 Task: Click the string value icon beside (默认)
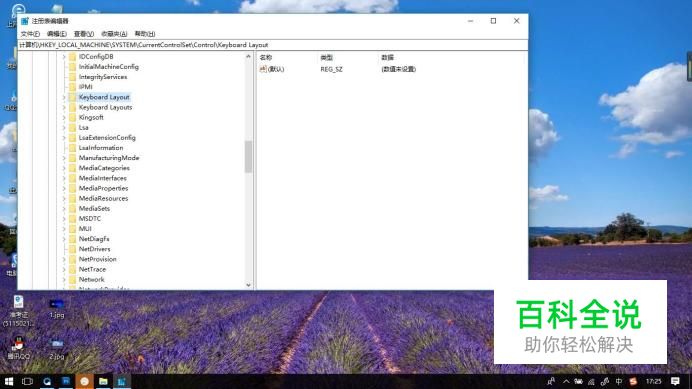[x=263, y=69]
